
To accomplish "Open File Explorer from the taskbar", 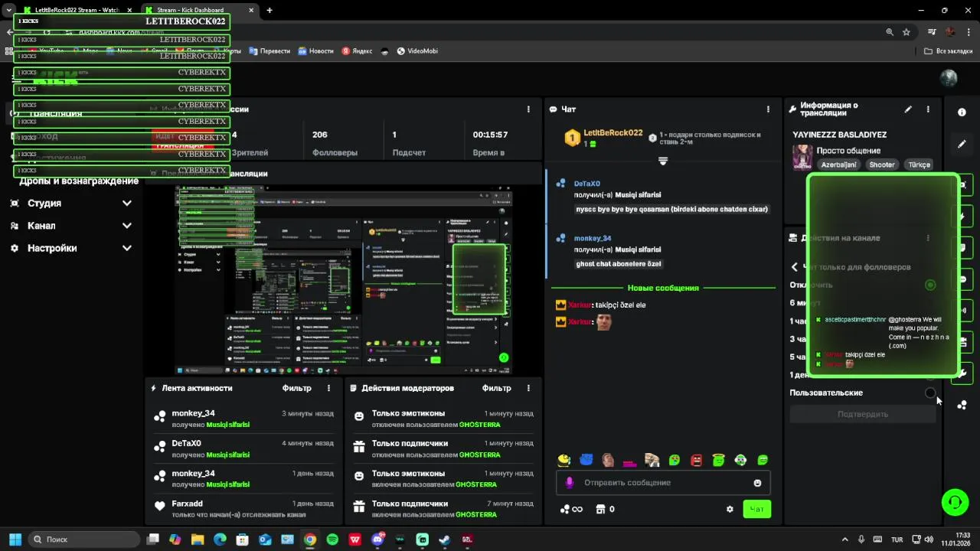I will (x=198, y=540).
